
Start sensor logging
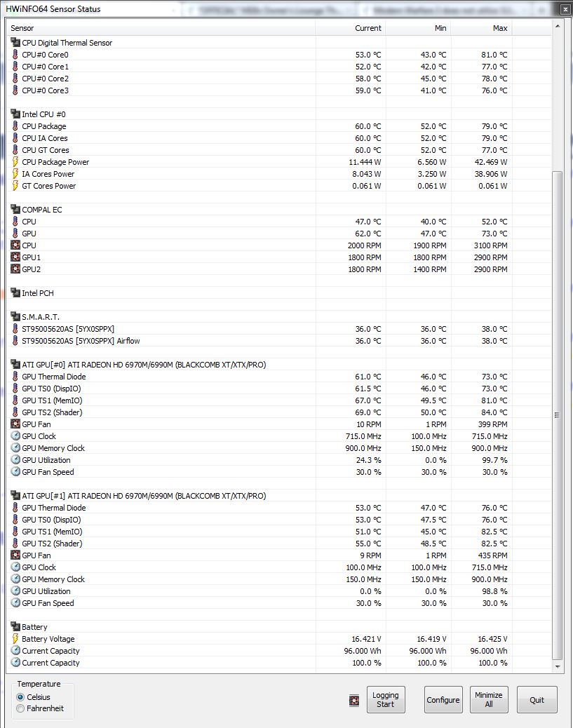[386, 700]
